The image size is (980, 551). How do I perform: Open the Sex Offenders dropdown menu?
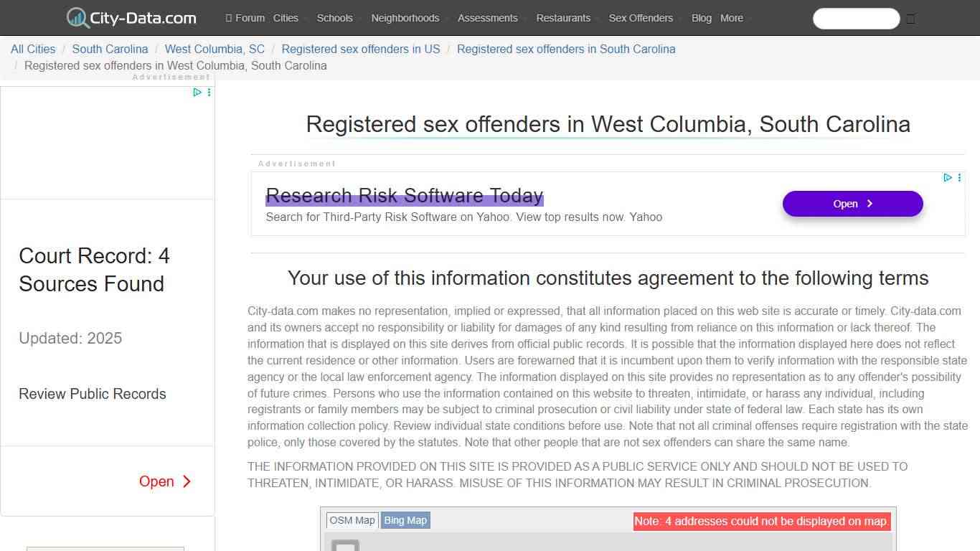click(x=640, y=18)
